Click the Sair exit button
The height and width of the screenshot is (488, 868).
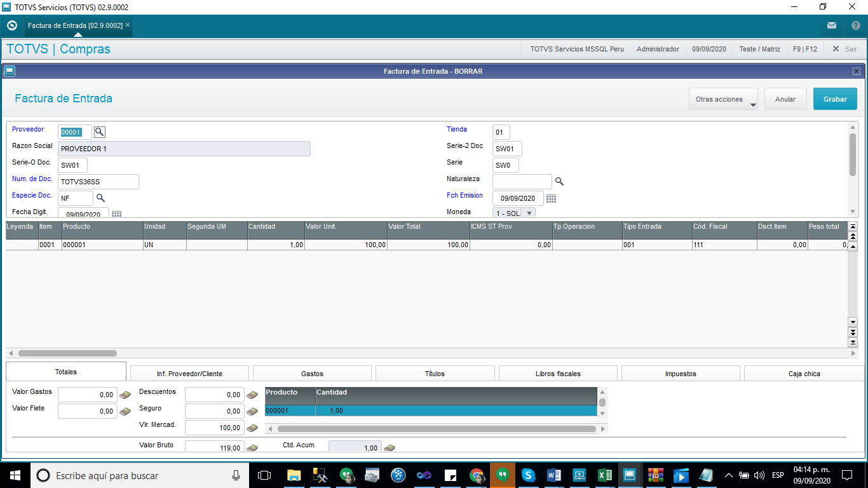[x=845, y=49]
